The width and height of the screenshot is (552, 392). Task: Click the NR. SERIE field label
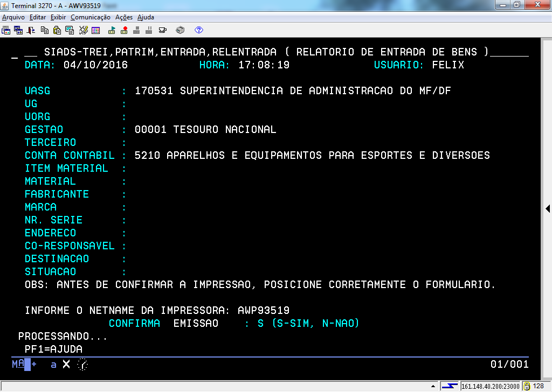[53, 220]
